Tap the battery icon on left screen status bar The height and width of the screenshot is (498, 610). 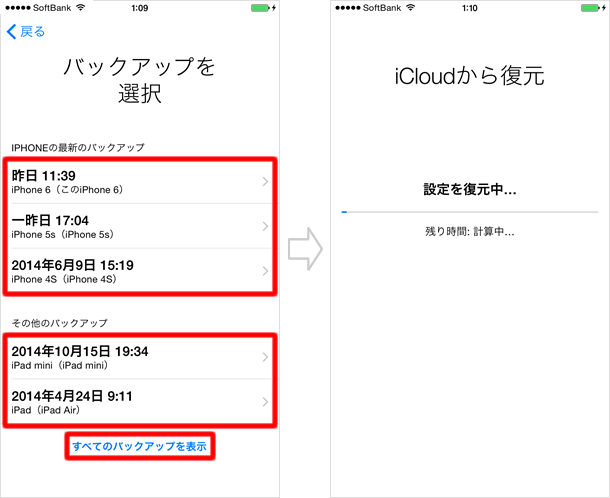(x=261, y=8)
